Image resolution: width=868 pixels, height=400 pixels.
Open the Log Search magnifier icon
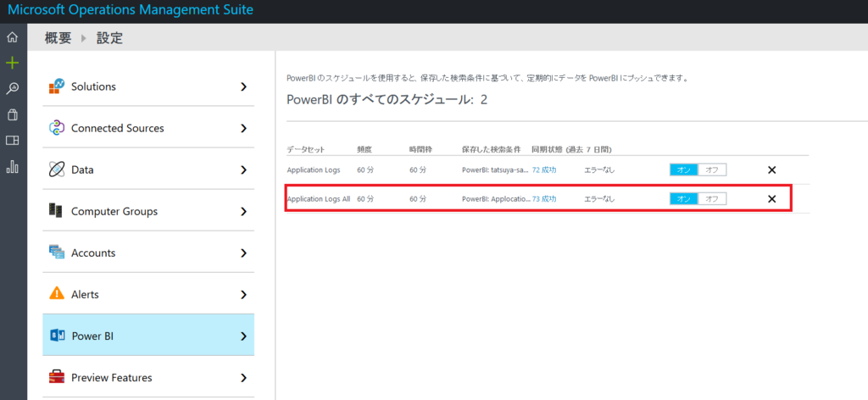[x=12, y=88]
